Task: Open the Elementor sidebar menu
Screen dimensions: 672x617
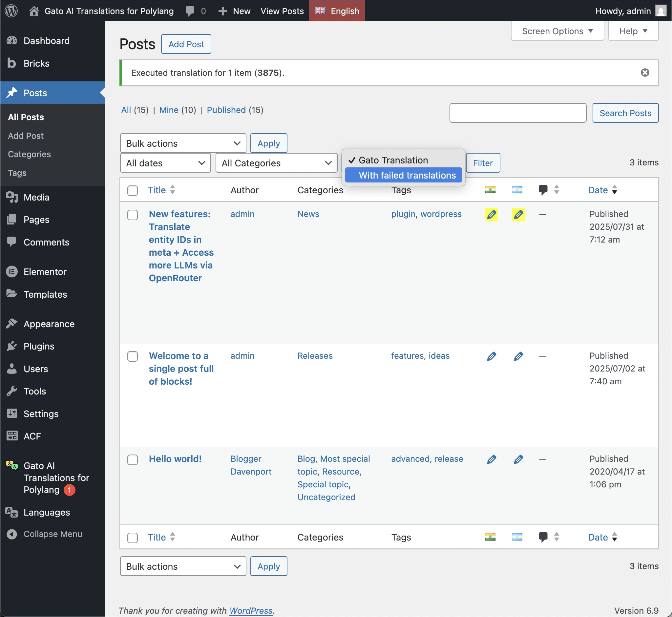Action: coord(45,272)
